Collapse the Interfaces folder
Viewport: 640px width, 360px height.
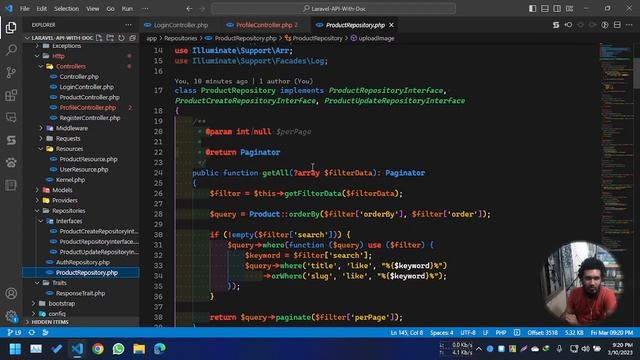[69, 221]
